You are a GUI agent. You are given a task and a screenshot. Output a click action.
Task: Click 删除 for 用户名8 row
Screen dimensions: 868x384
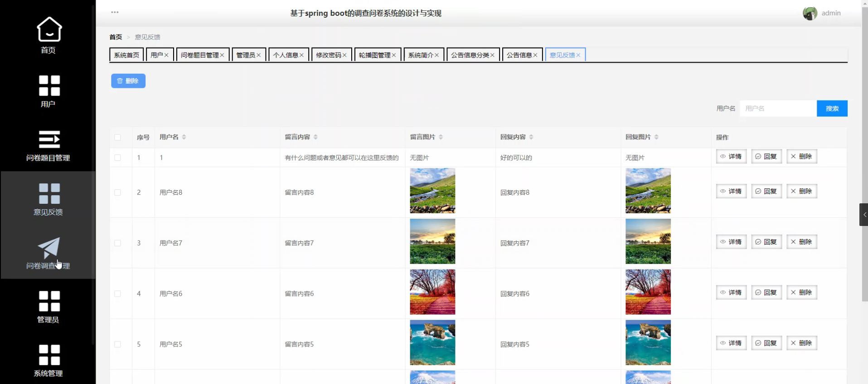point(802,192)
